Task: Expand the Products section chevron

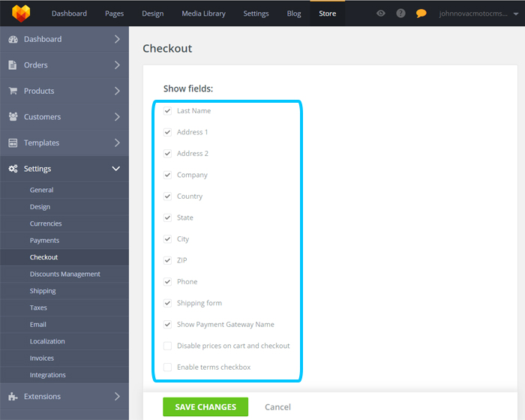Action: pos(117,91)
